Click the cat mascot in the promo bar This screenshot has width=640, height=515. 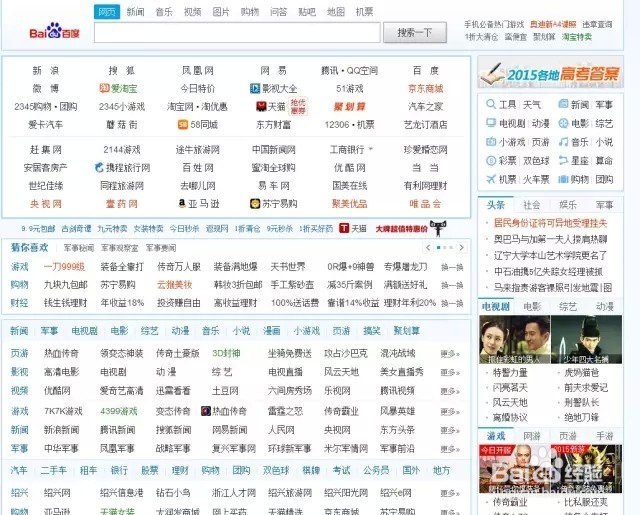point(438,229)
